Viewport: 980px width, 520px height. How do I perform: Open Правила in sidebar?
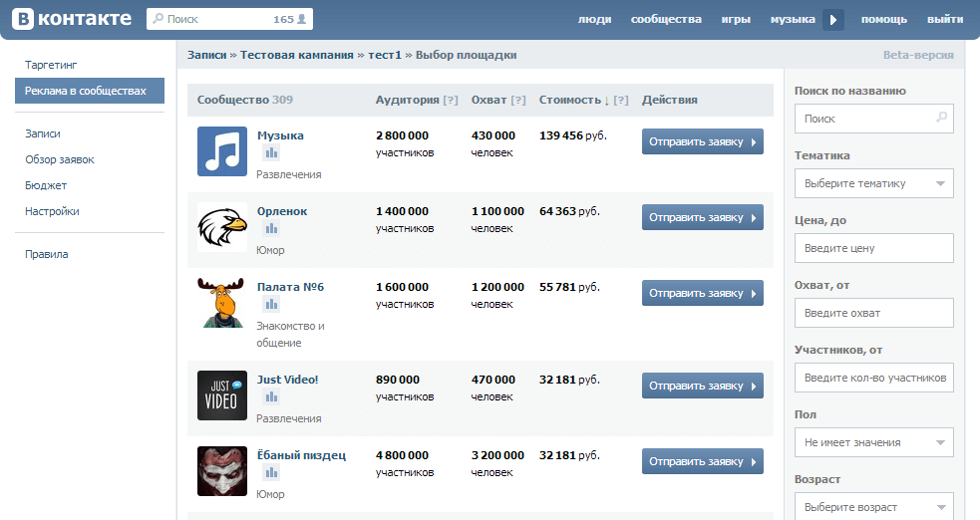(46, 254)
